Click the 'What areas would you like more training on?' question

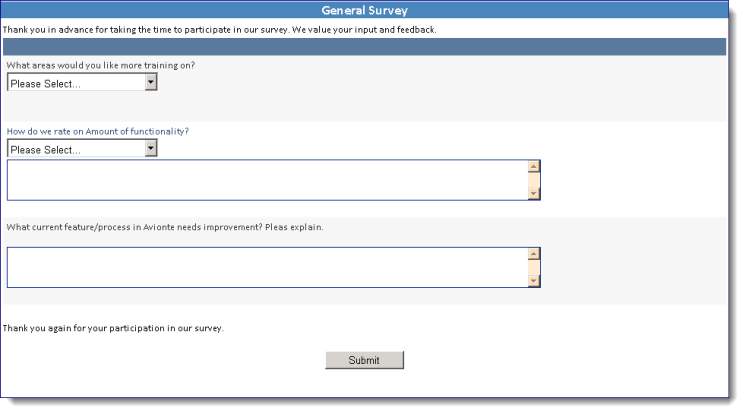[101, 66]
